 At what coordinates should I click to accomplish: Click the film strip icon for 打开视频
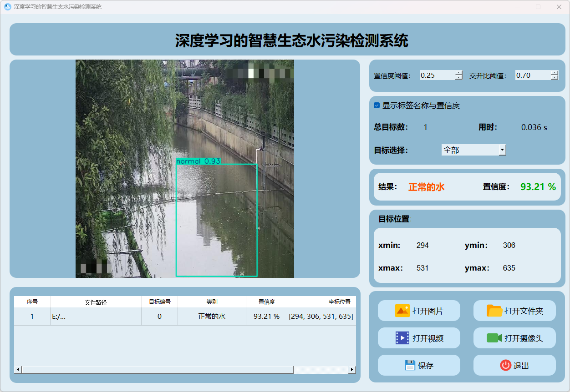point(402,338)
